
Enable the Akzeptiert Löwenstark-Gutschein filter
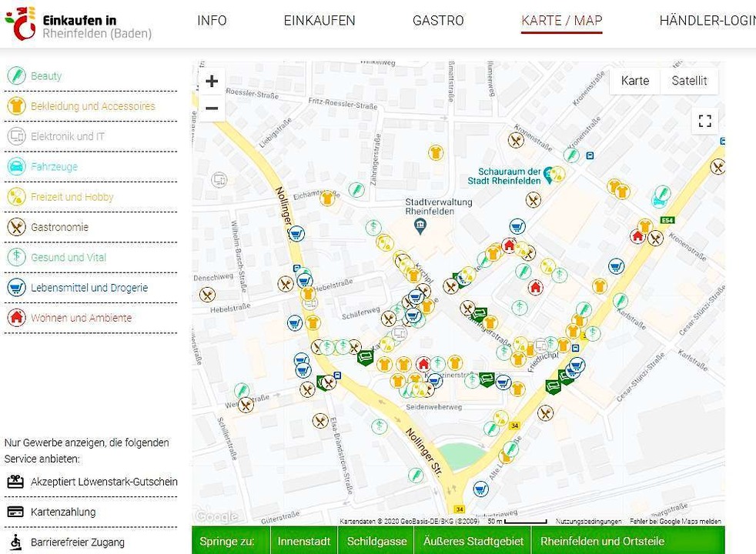104,482
